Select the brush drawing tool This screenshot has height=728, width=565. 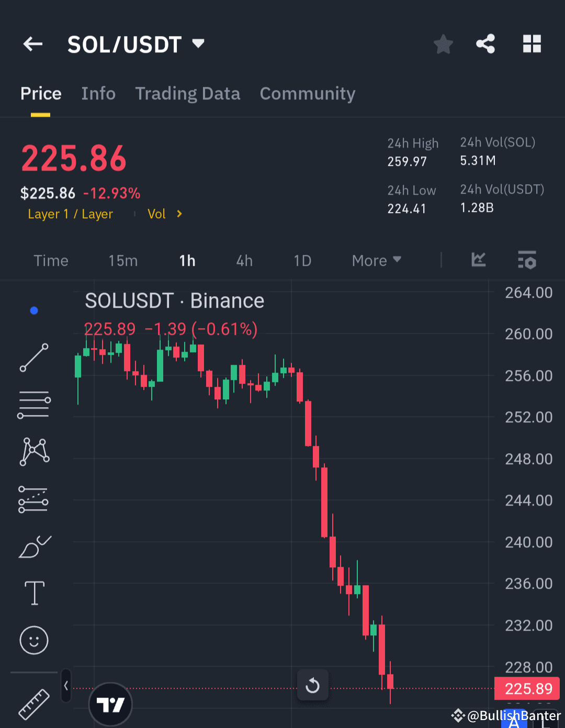pyautogui.click(x=33, y=546)
